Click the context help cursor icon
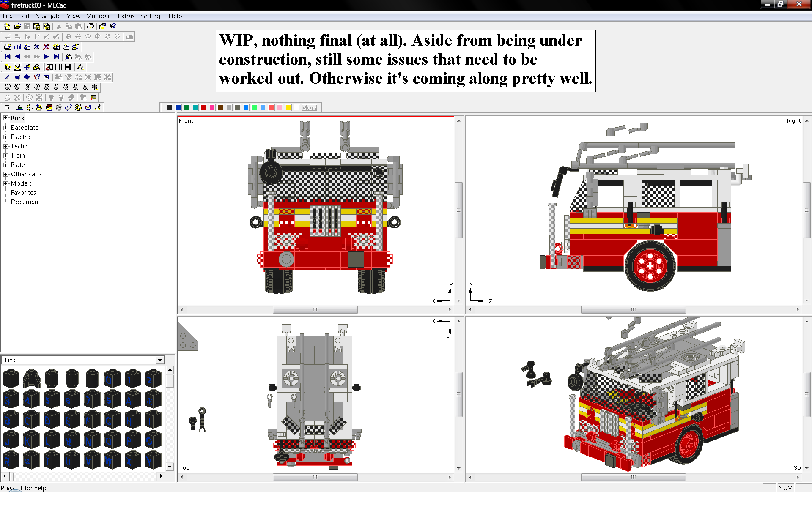Image resolution: width=812 pixels, height=519 pixels. coord(112,26)
